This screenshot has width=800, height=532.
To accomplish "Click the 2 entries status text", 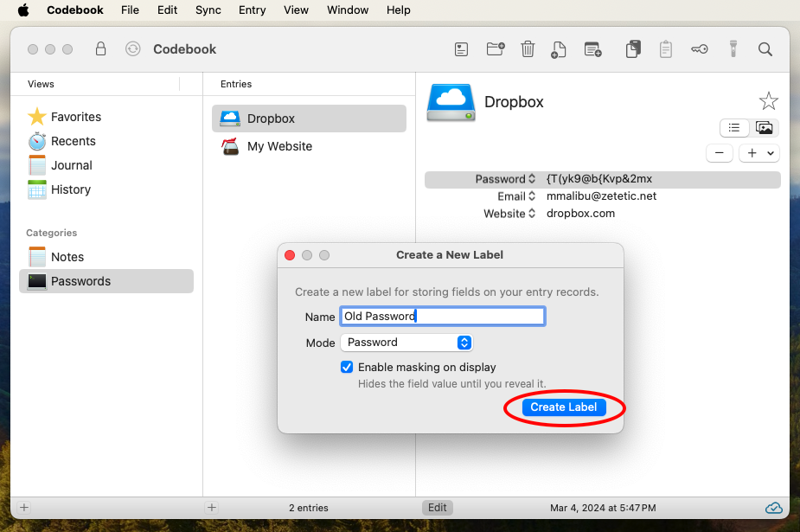I will (309, 508).
